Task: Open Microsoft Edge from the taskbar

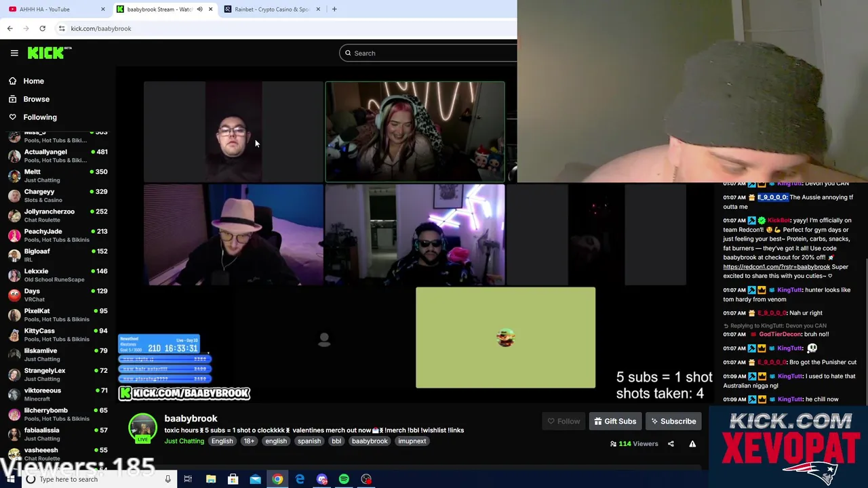Action: coord(300,479)
